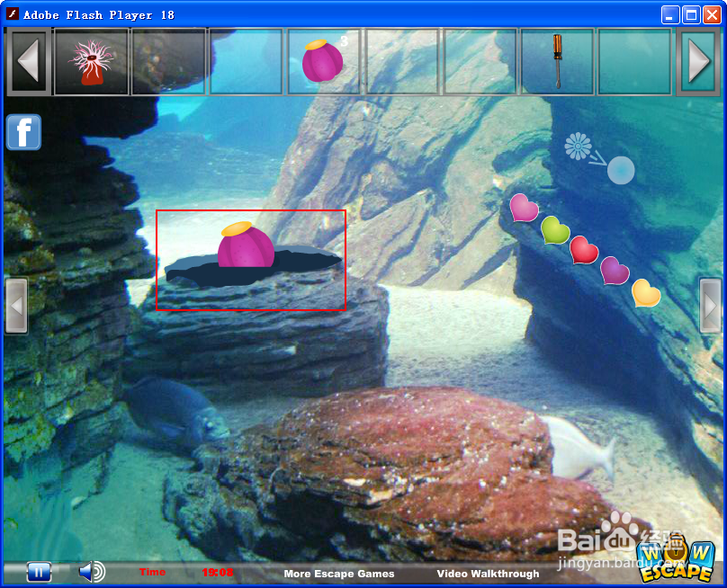Go to the scene on the right
The height and width of the screenshot is (588, 727).
click(x=710, y=306)
